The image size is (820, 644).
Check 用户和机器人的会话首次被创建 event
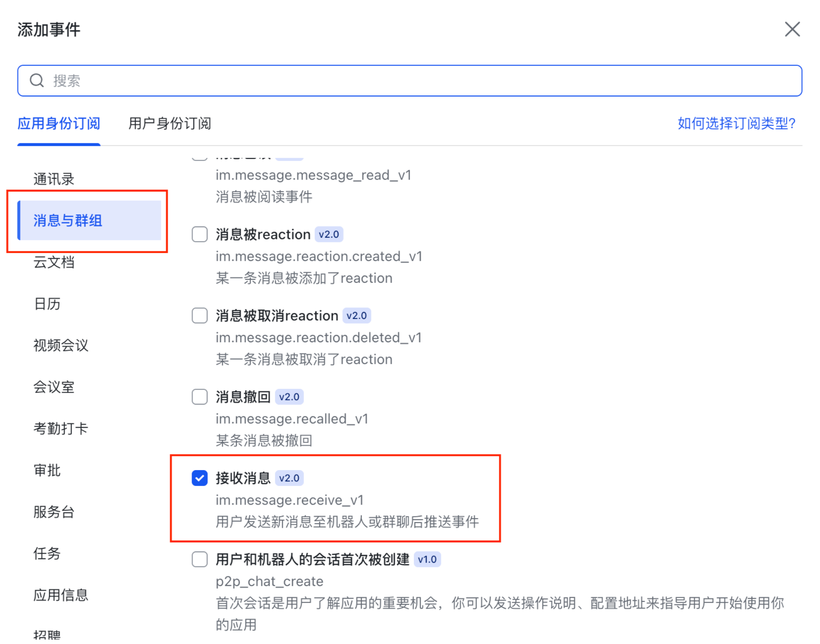pos(199,559)
